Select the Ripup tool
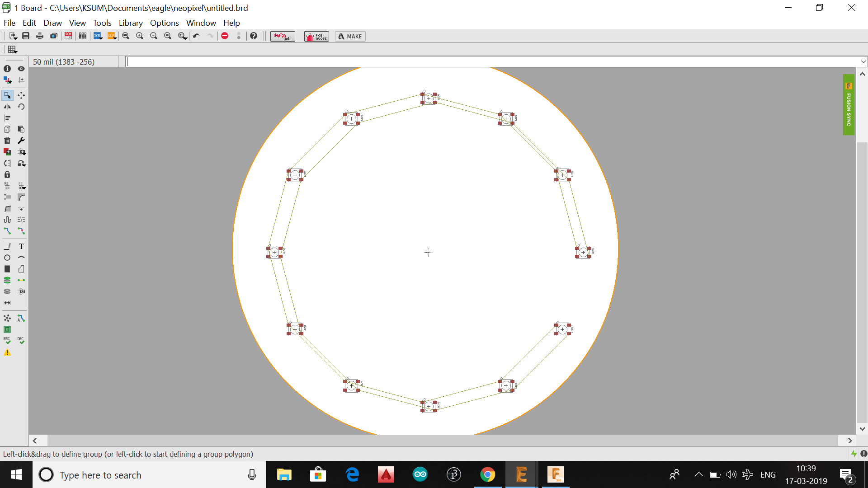This screenshot has height=488, width=868. (x=21, y=231)
